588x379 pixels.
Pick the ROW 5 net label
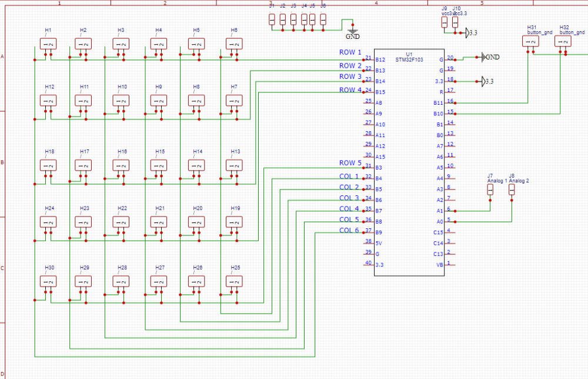click(350, 163)
